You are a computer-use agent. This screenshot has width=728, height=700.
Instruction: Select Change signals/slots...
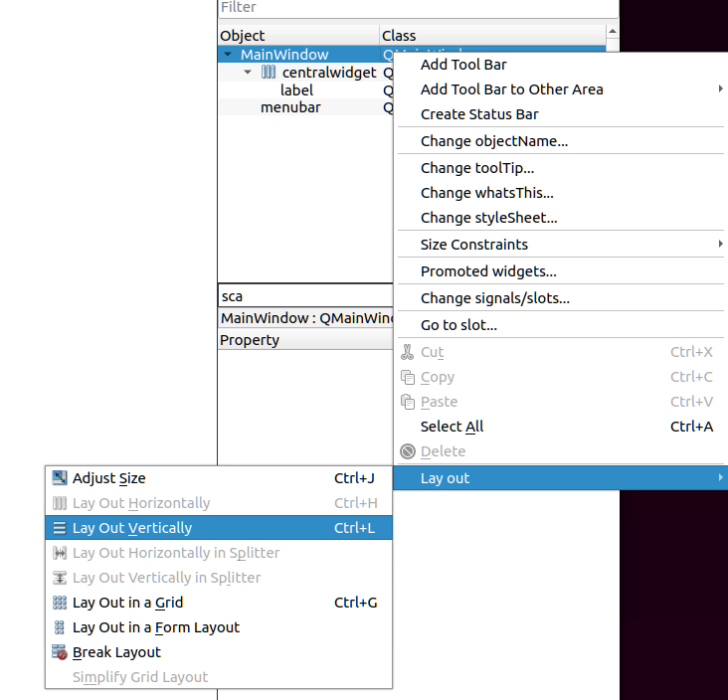[560, 298]
